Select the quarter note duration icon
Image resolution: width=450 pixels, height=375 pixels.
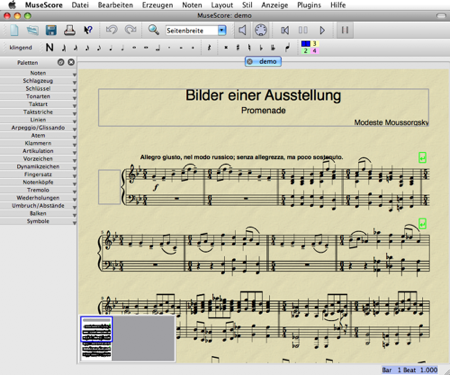(x=111, y=48)
